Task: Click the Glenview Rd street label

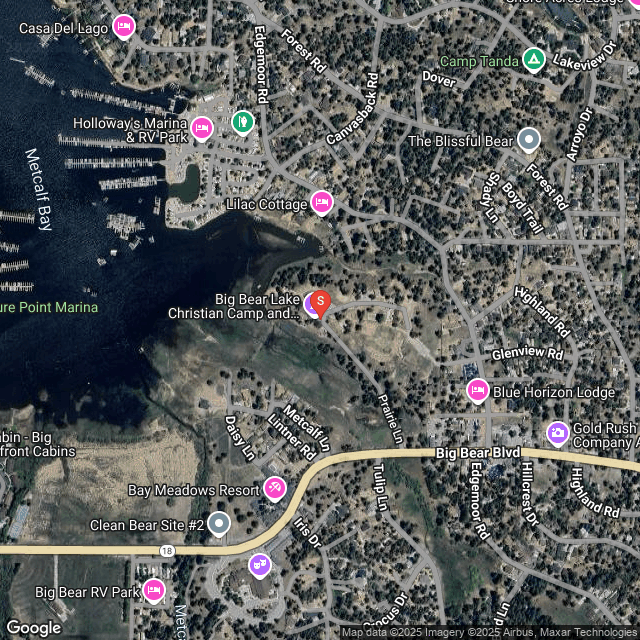Action: pos(527,353)
